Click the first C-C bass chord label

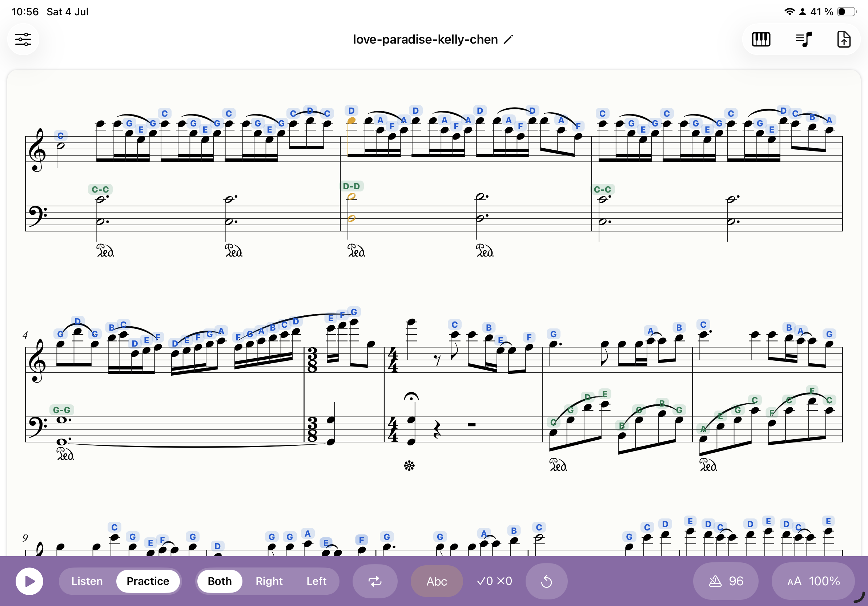pos(100,189)
